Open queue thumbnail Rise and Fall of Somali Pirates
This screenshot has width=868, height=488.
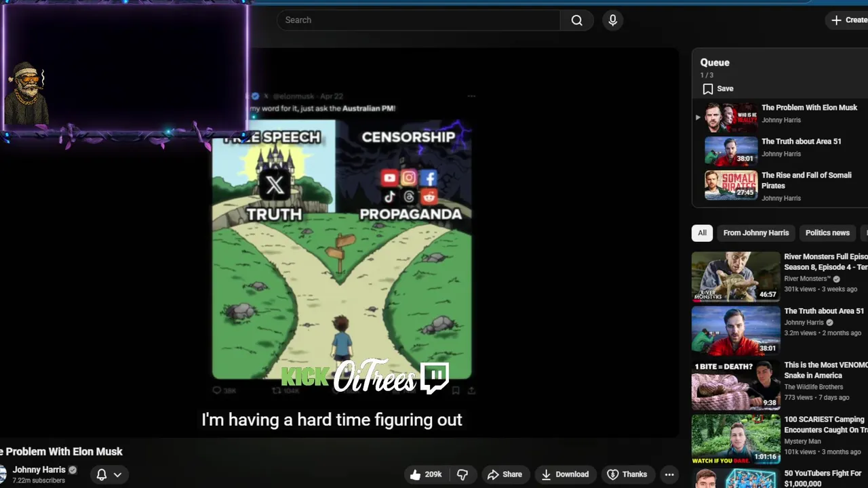point(731,185)
